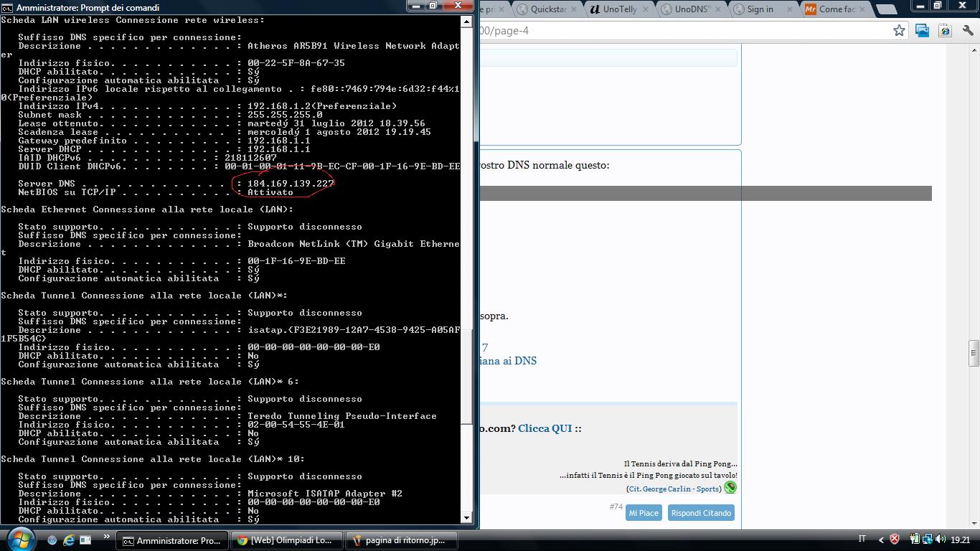
Task: Click IPv4 address 192.168.1.2
Action: click(276, 106)
